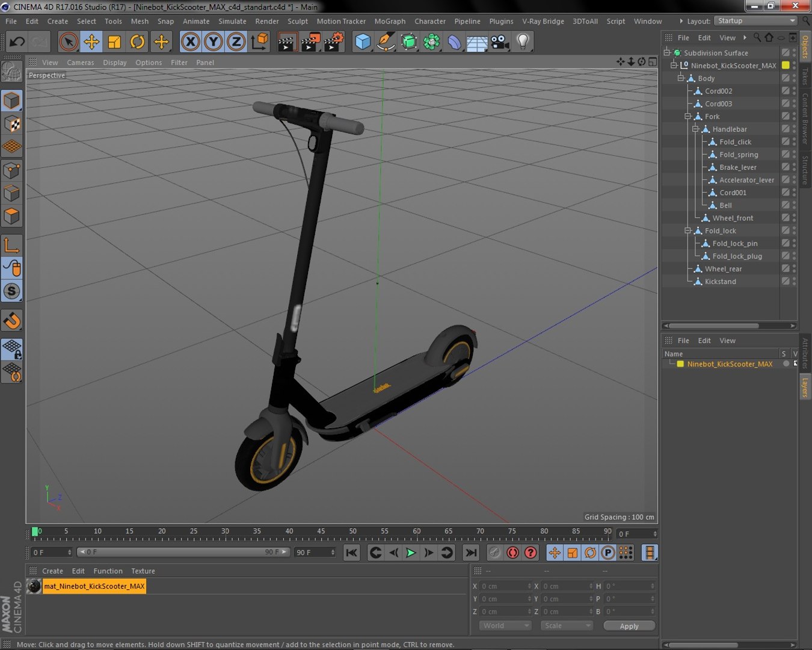This screenshot has height=650, width=812.
Task: Activate the Move tool
Action: (x=91, y=42)
